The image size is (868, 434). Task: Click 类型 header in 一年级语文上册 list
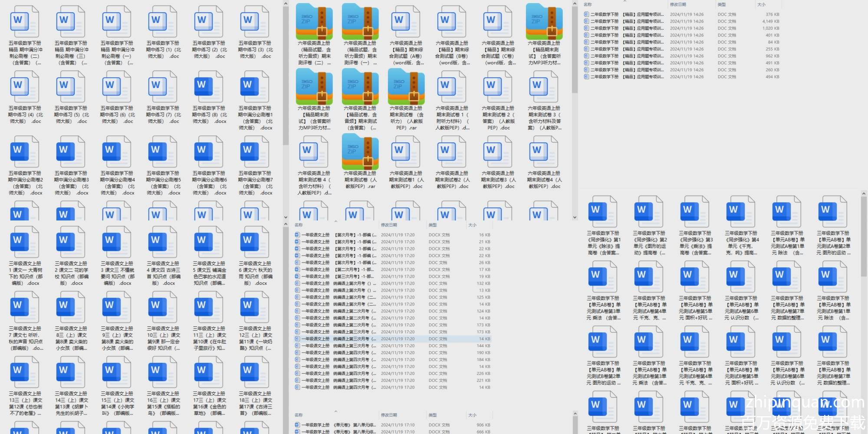pos(433,225)
